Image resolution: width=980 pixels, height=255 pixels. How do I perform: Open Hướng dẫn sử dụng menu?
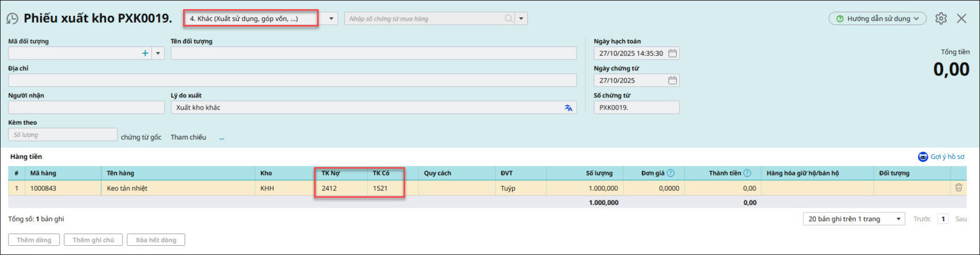[x=878, y=18]
